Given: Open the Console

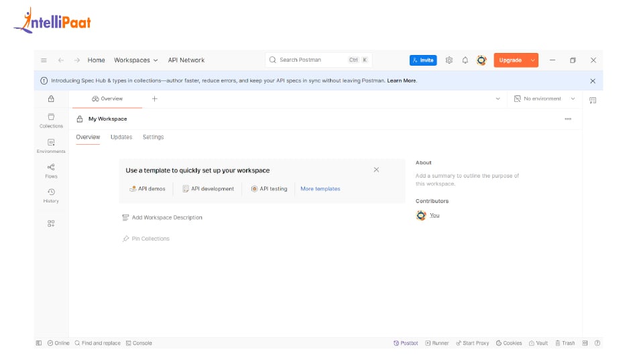Looking at the screenshot, I should click(x=139, y=343).
